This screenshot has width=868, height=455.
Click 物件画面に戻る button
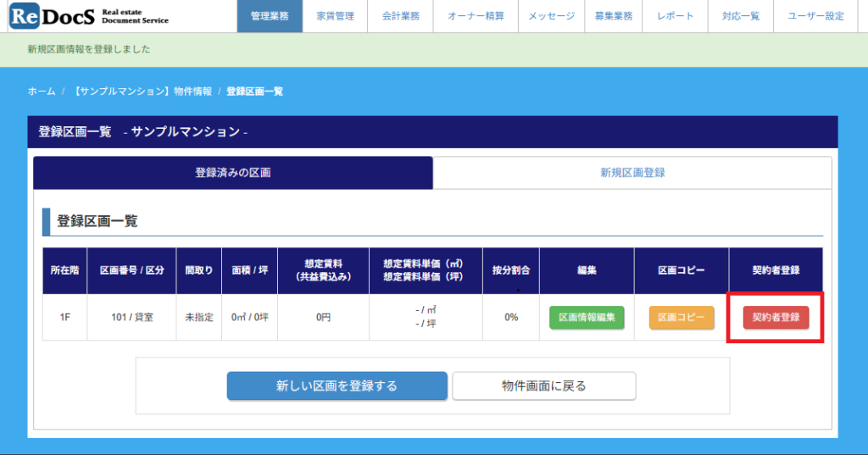(543, 386)
